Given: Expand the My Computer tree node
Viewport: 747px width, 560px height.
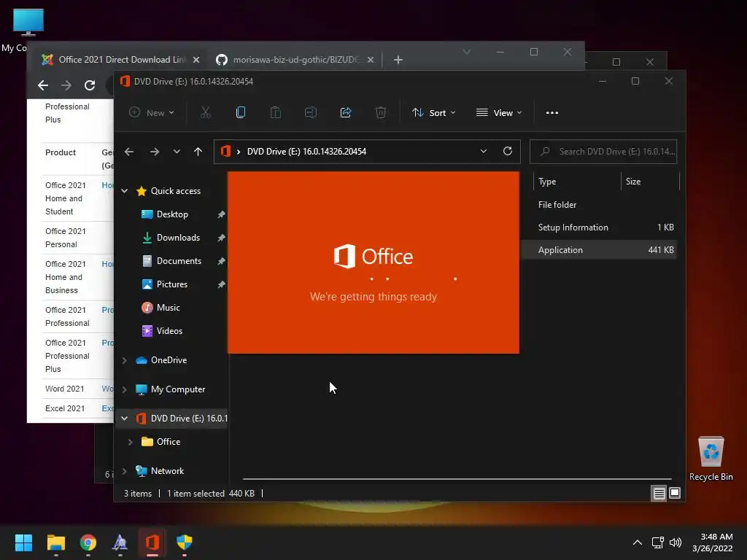Looking at the screenshot, I should pyautogui.click(x=124, y=389).
